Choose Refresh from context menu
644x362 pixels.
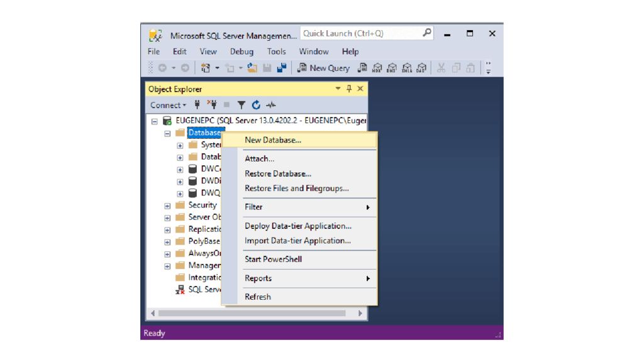click(299, 297)
